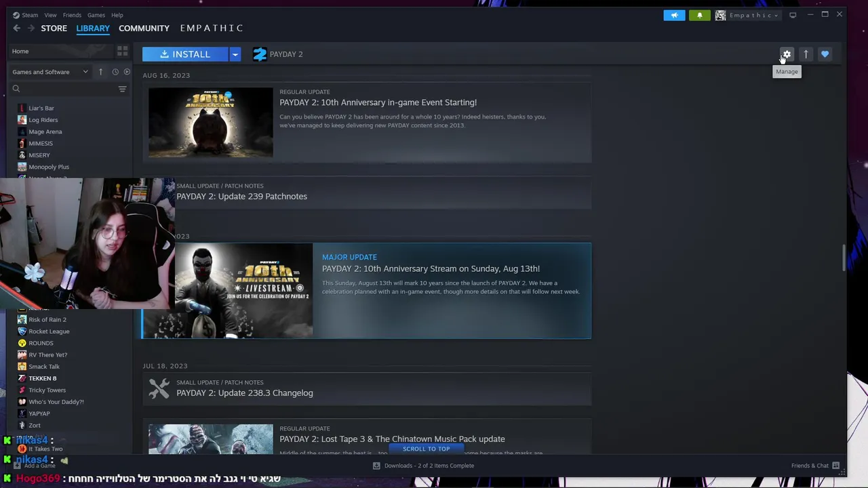The height and width of the screenshot is (488, 868).
Task: Switch to the COMMUNITY tab
Action: click(x=144, y=28)
